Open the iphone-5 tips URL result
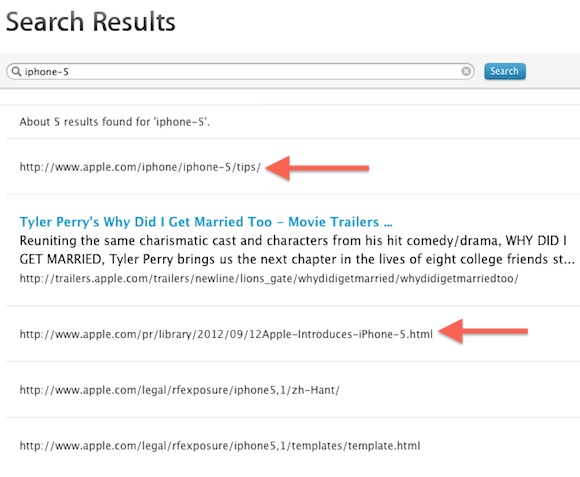 click(x=140, y=167)
